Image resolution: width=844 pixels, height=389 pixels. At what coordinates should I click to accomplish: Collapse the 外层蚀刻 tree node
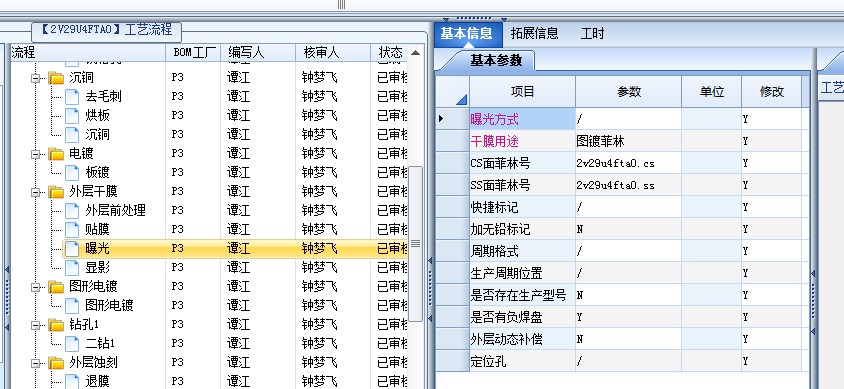[x=36, y=364]
